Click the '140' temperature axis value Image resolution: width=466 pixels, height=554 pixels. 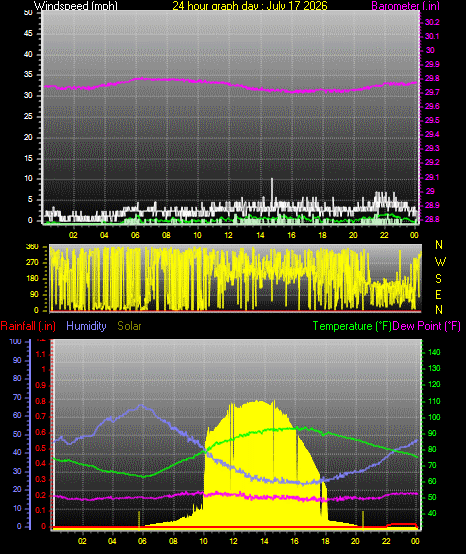pyautogui.click(x=434, y=352)
